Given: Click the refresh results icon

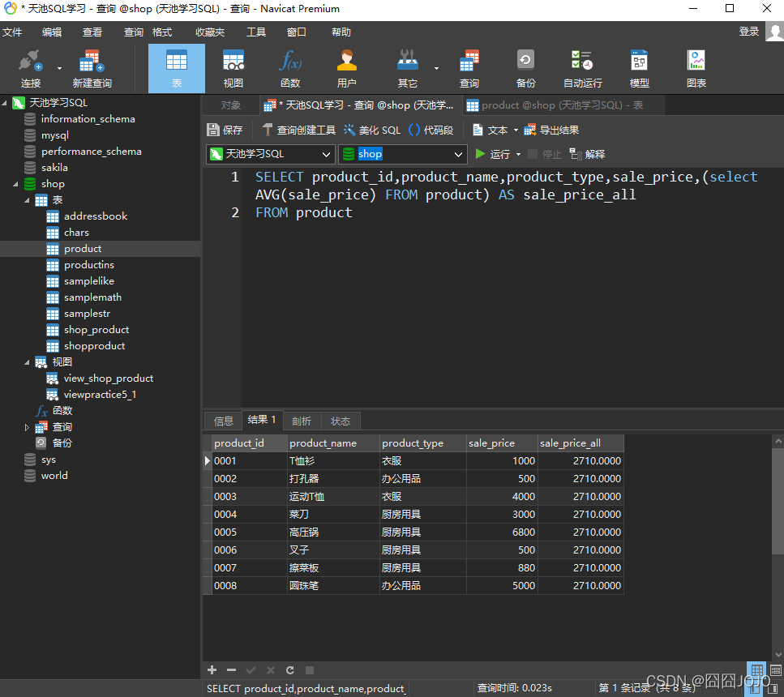Looking at the screenshot, I should coord(290,670).
